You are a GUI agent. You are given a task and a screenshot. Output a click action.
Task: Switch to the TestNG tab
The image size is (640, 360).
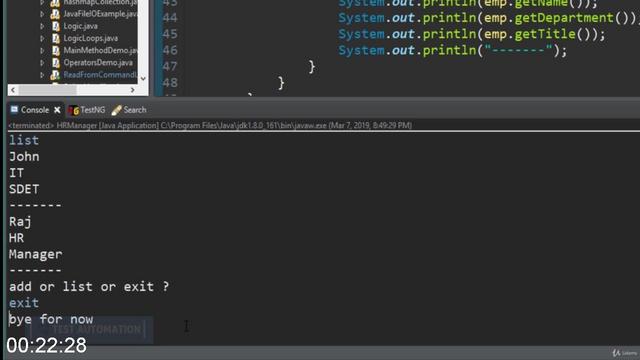tap(92, 110)
